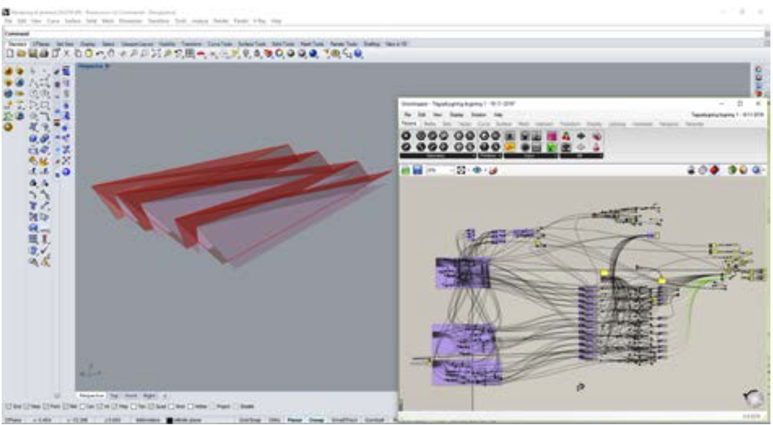
Task: Click the Sketch pencil icon in Grasshopper canvas toolbar
Action: [x=493, y=170]
